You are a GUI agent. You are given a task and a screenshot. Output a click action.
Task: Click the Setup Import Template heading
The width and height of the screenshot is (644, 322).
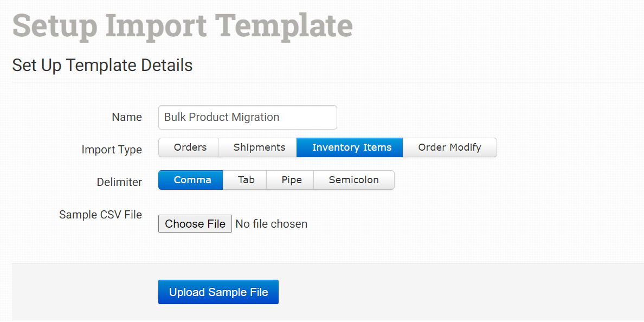[182, 25]
